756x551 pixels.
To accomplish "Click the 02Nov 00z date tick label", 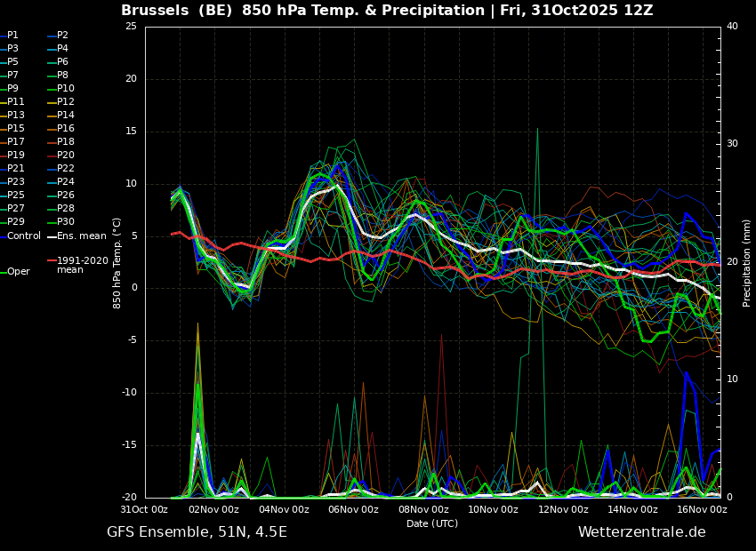I will point(213,509).
